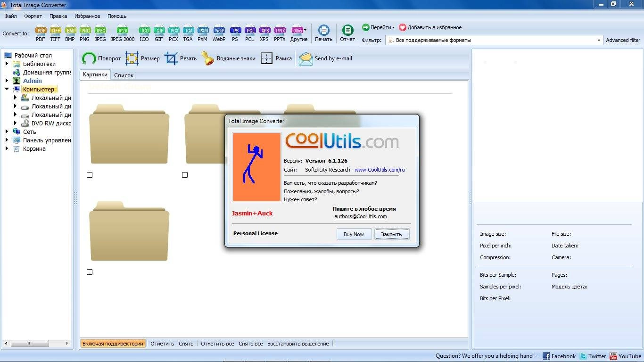Open the Фильтр formats combo box
Image resolution: width=644 pixels, height=362 pixels.
coord(494,40)
